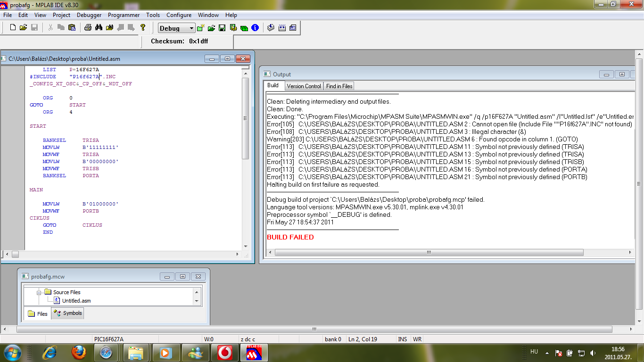Viewport: 644px width, 362px height.
Task: Click the Warning[203] line in Output
Action: (x=422, y=139)
